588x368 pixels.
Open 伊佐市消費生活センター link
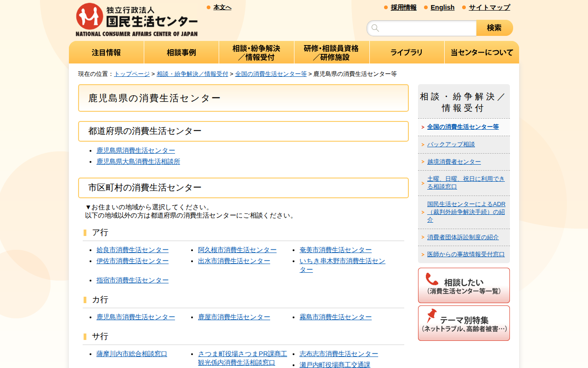click(133, 261)
